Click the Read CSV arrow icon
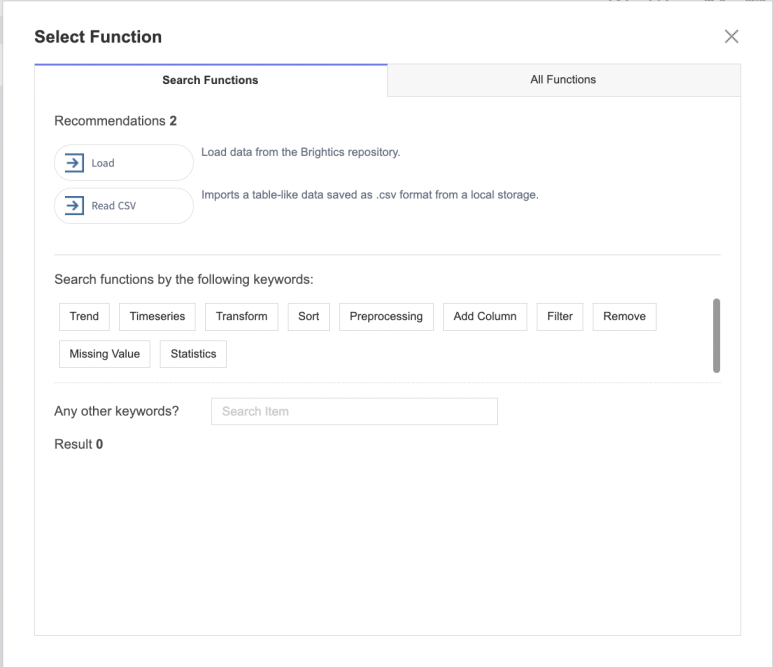 coord(75,207)
